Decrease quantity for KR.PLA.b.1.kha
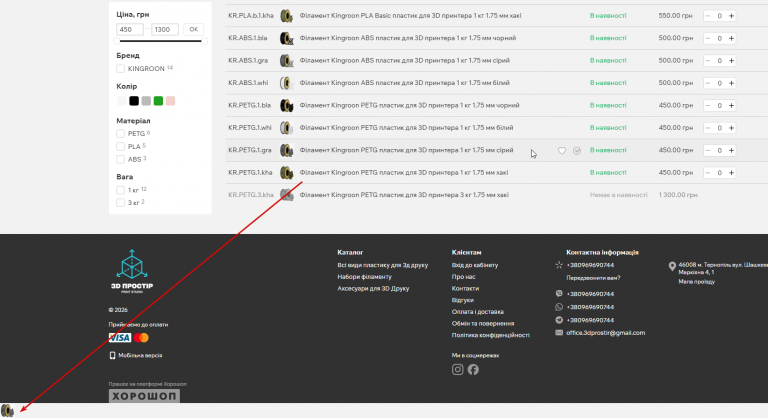 (708, 16)
